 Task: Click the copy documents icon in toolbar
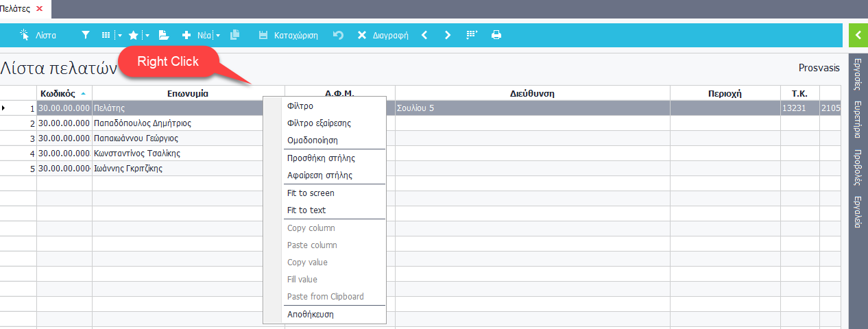click(235, 35)
